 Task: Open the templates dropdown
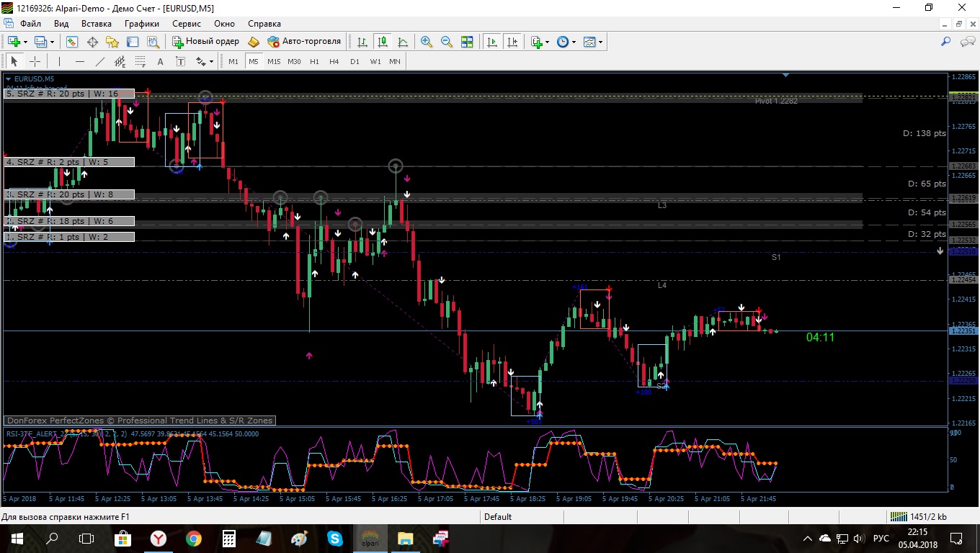[x=593, y=42]
